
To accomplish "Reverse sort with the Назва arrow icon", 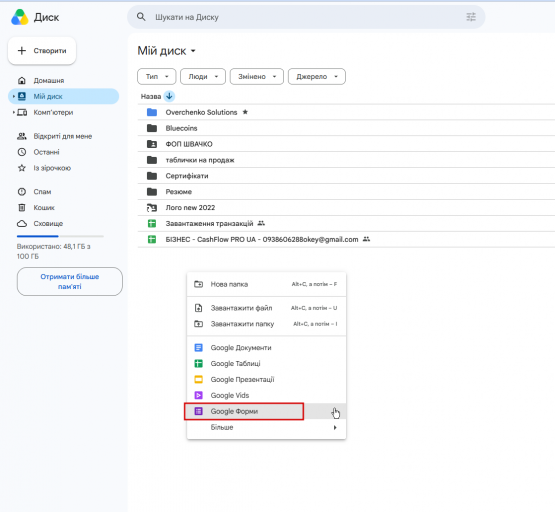I will [169, 96].
